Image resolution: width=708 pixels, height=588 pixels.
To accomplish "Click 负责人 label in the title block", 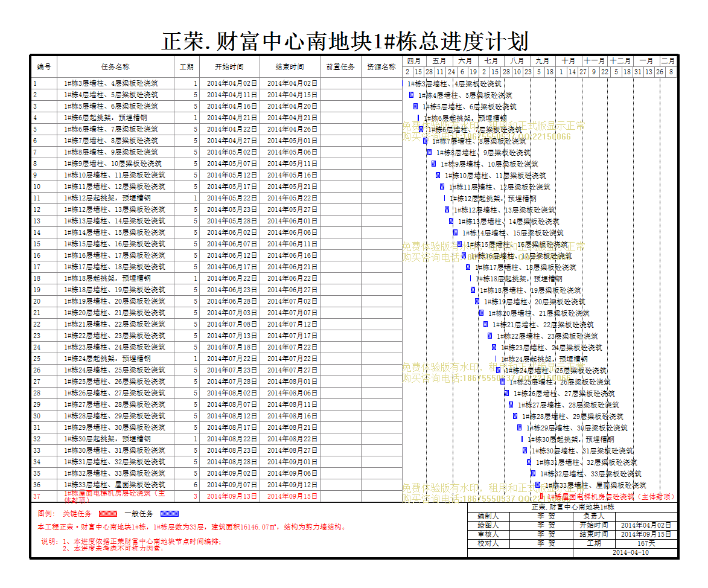I will click(594, 516).
